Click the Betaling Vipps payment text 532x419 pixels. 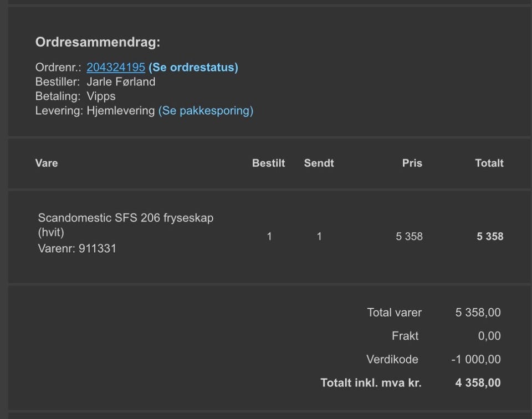[101, 96]
